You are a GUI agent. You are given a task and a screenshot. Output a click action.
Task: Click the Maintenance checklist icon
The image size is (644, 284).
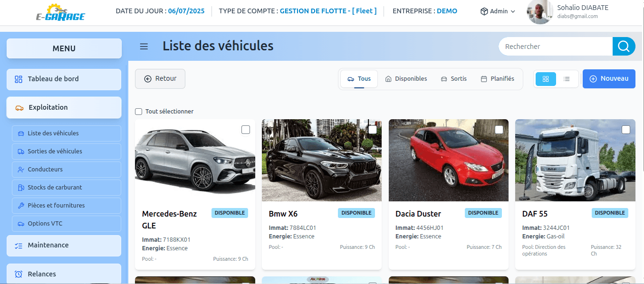coord(19,246)
